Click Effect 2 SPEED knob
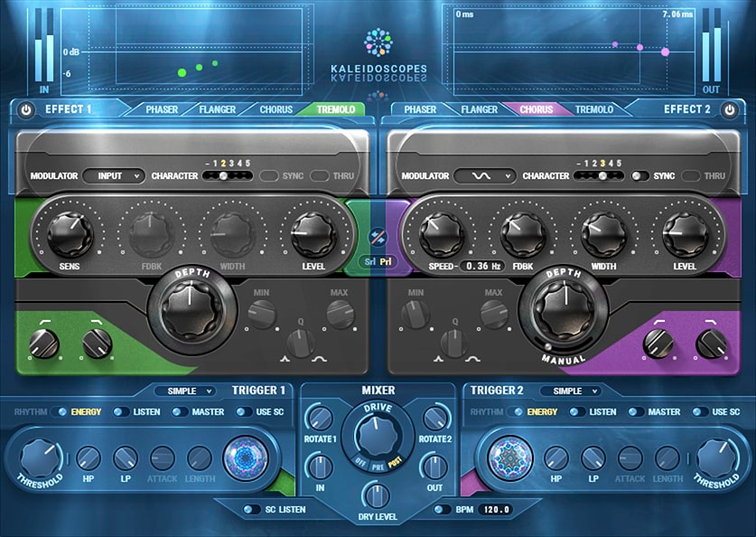This screenshot has height=537, width=756. click(x=441, y=234)
